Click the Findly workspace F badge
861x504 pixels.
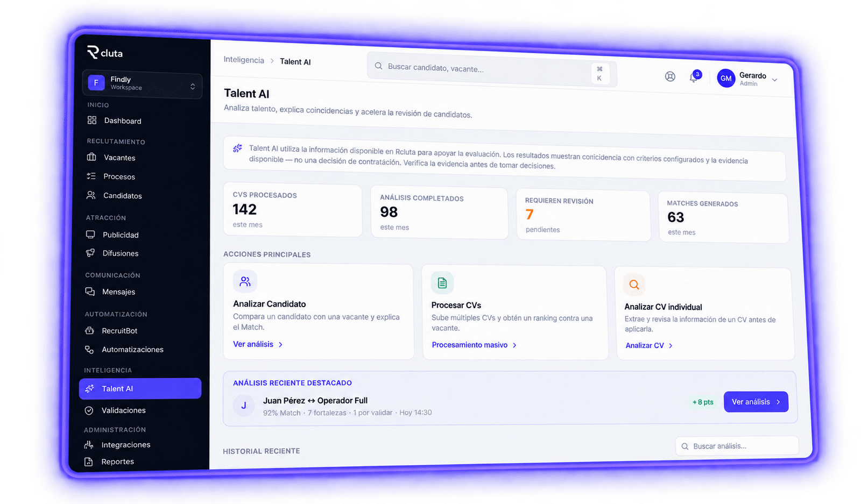96,82
